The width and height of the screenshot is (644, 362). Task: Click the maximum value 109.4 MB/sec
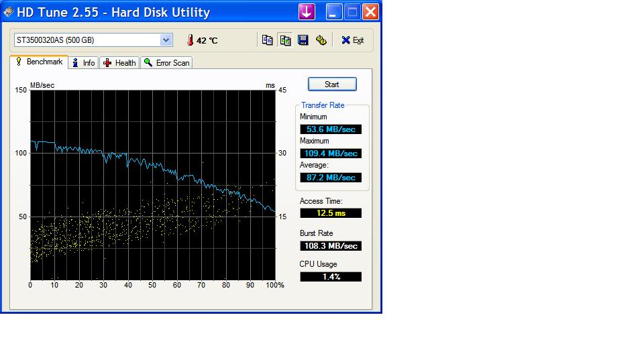pyautogui.click(x=331, y=154)
